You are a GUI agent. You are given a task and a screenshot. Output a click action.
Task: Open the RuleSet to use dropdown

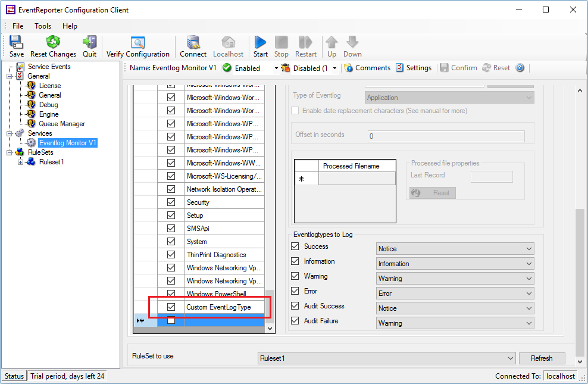(x=387, y=358)
